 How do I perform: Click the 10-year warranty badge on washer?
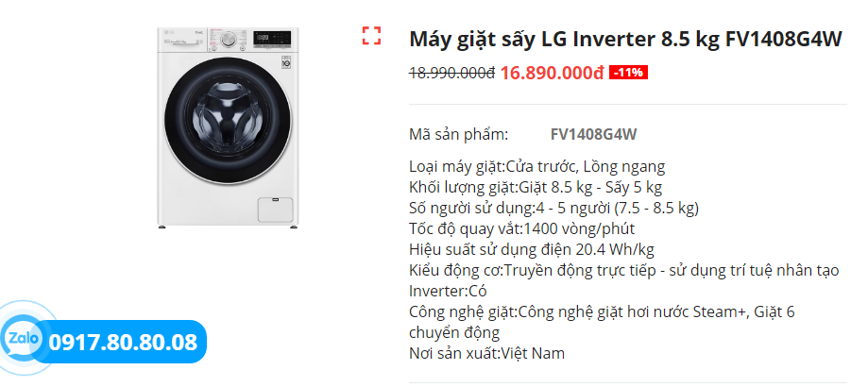pos(289,64)
